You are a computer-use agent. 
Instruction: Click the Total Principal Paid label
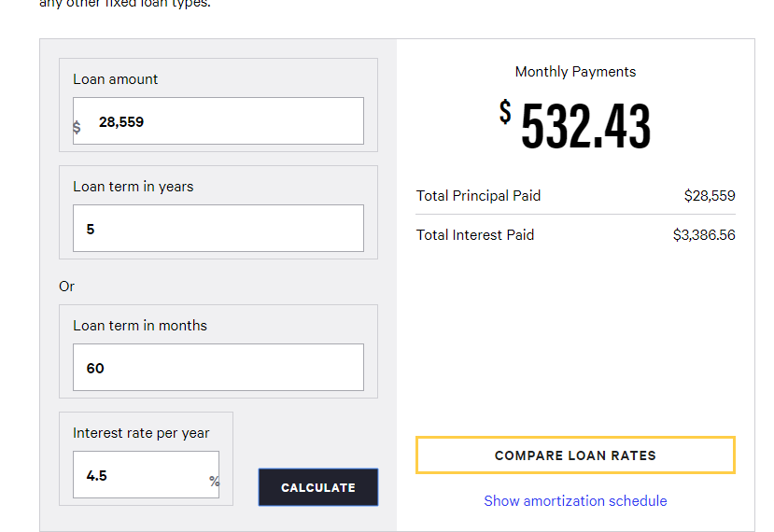coord(478,196)
